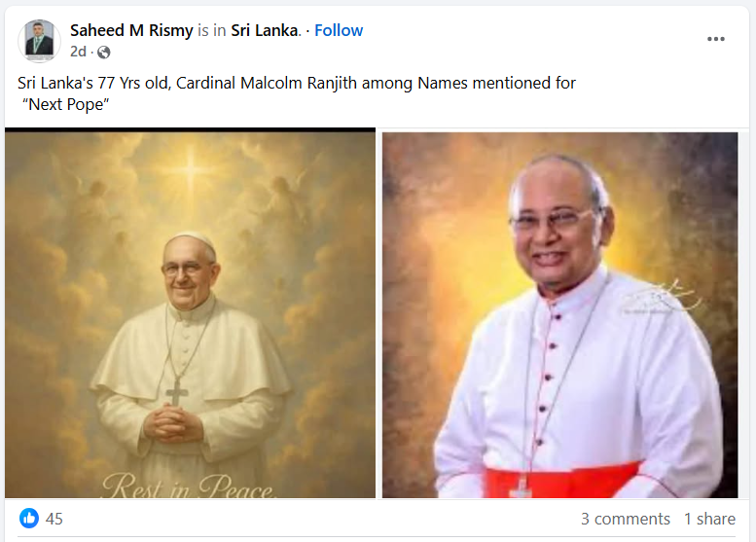Open the Saheed M Rismy name link
Viewport: 756px width, 542px height.
pos(131,30)
